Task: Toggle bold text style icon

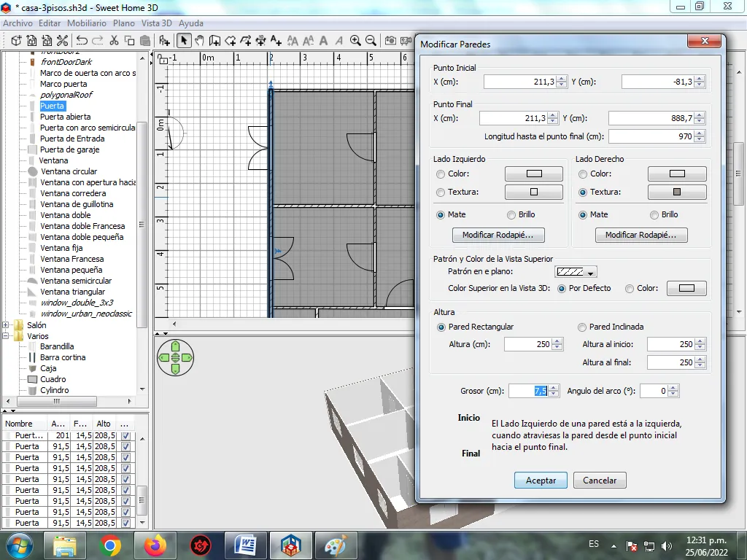Action: pos(323,41)
